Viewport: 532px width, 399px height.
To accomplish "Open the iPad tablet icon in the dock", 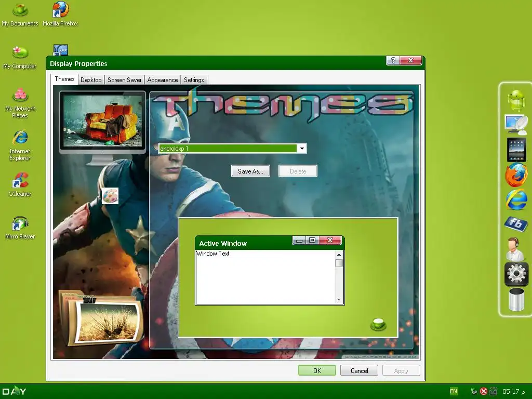I will click(x=516, y=149).
